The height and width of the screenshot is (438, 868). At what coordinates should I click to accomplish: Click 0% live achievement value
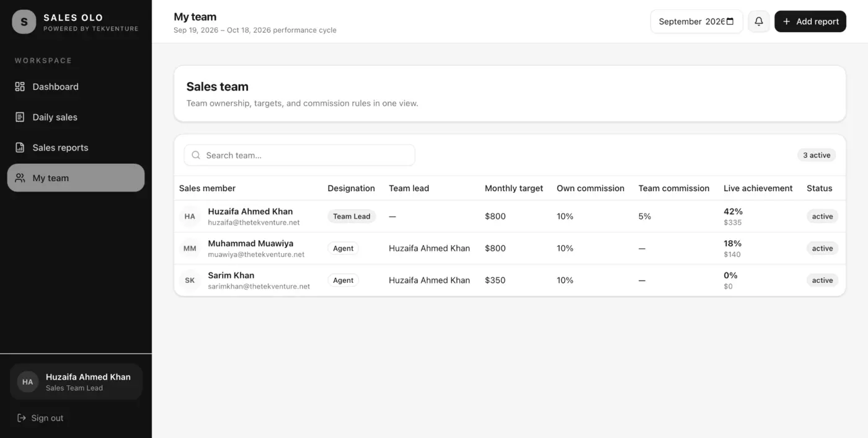pyautogui.click(x=730, y=275)
